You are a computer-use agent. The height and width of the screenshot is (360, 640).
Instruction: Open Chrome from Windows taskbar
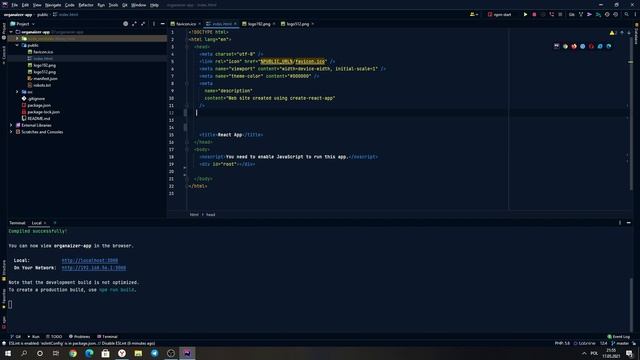[x=73, y=353]
